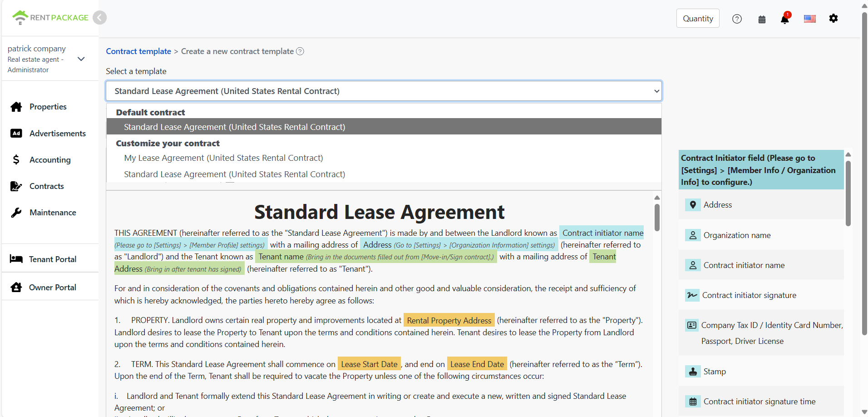Click the RentPackage logo
The width and height of the screenshot is (868, 417).
pyautogui.click(x=50, y=18)
